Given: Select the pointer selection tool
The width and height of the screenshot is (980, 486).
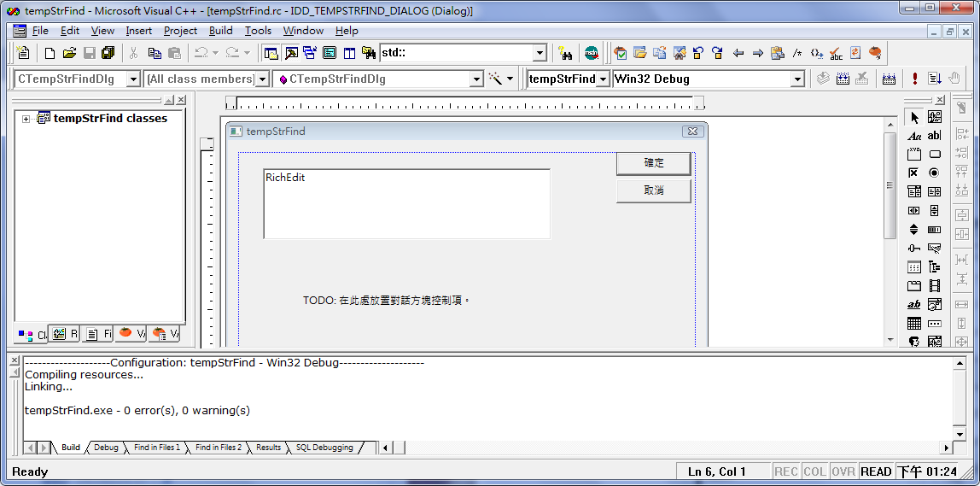Looking at the screenshot, I should (x=914, y=117).
